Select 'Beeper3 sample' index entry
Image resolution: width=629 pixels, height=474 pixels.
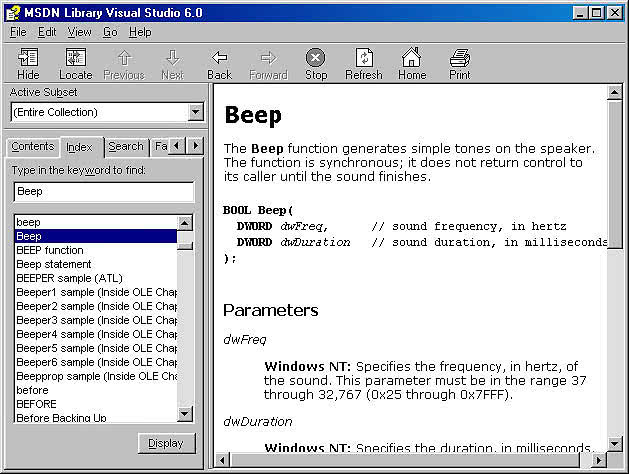click(x=95, y=320)
